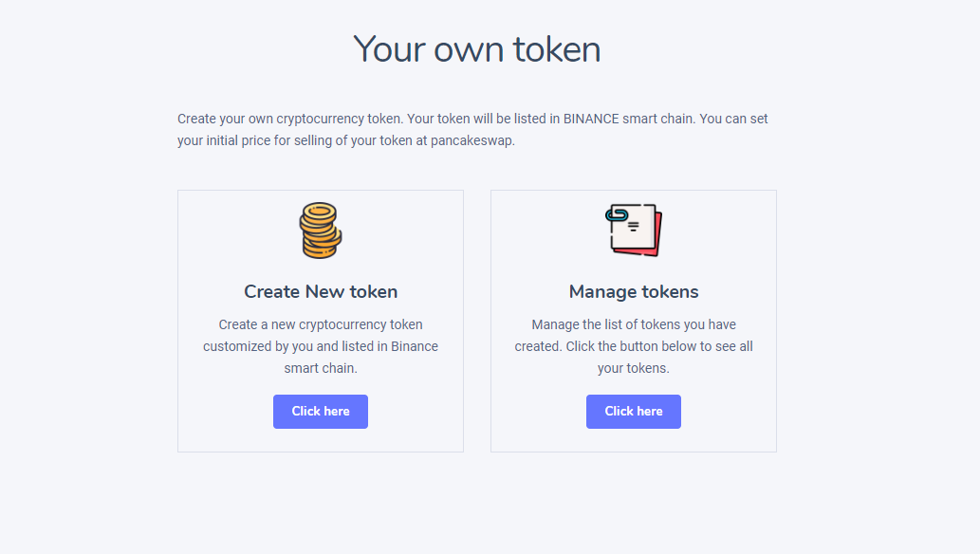
Task: Click the 'Manage the list of tokens' description line
Action: pos(634,324)
